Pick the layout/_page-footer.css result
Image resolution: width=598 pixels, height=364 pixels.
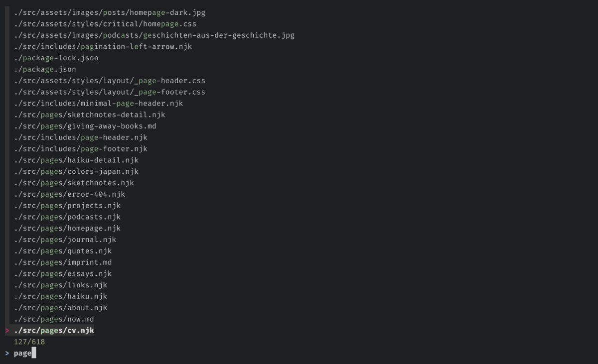pyautogui.click(x=110, y=92)
